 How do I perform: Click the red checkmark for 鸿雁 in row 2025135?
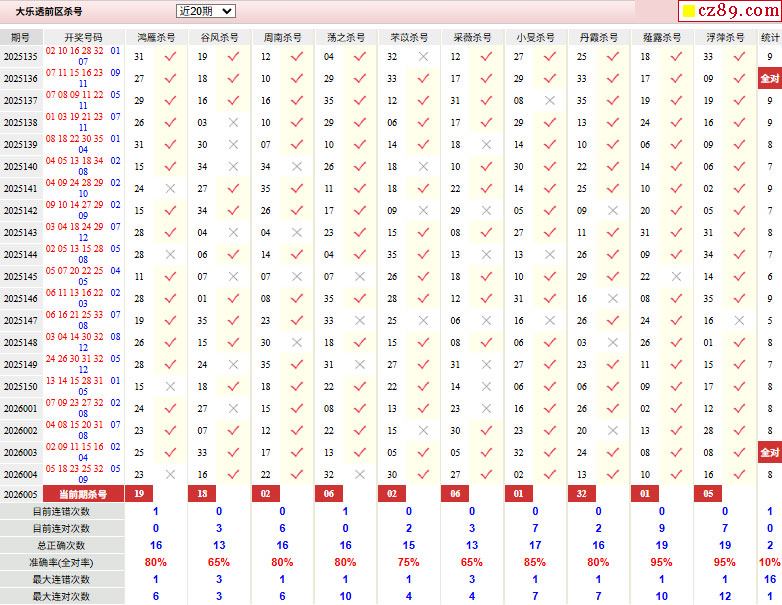tap(170, 57)
